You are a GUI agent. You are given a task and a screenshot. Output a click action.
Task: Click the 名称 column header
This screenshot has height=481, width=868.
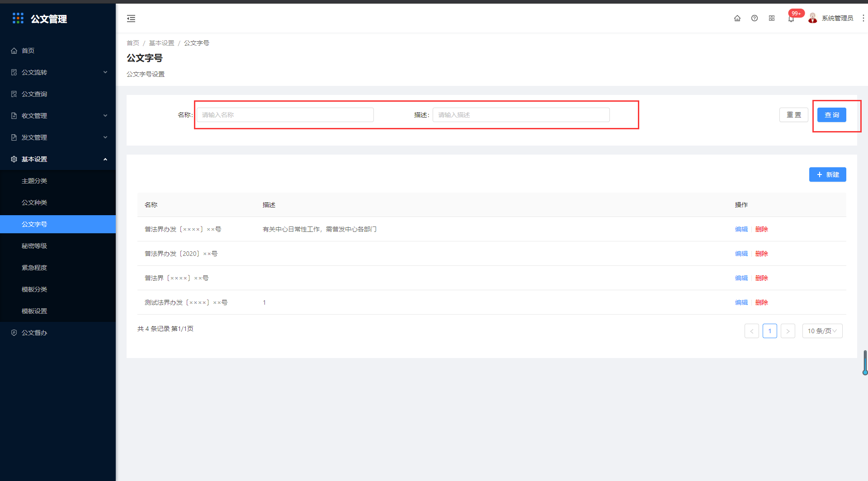coord(151,205)
